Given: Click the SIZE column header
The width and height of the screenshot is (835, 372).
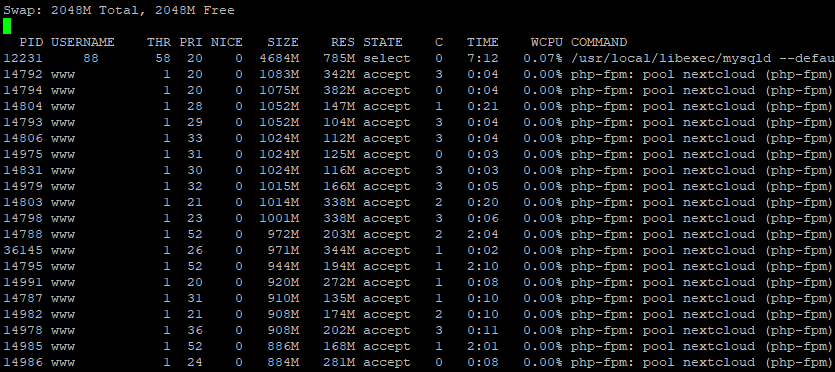Looking at the screenshot, I should pos(283,42).
